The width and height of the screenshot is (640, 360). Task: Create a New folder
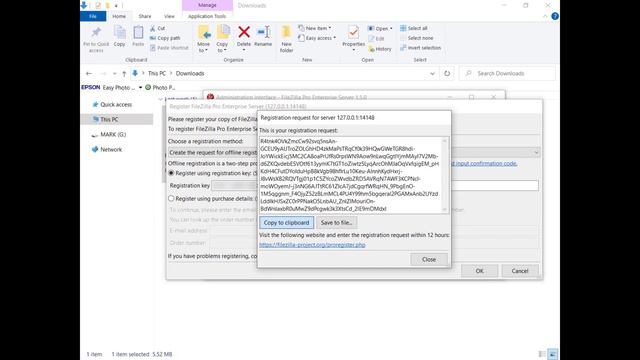pos(287,39)
